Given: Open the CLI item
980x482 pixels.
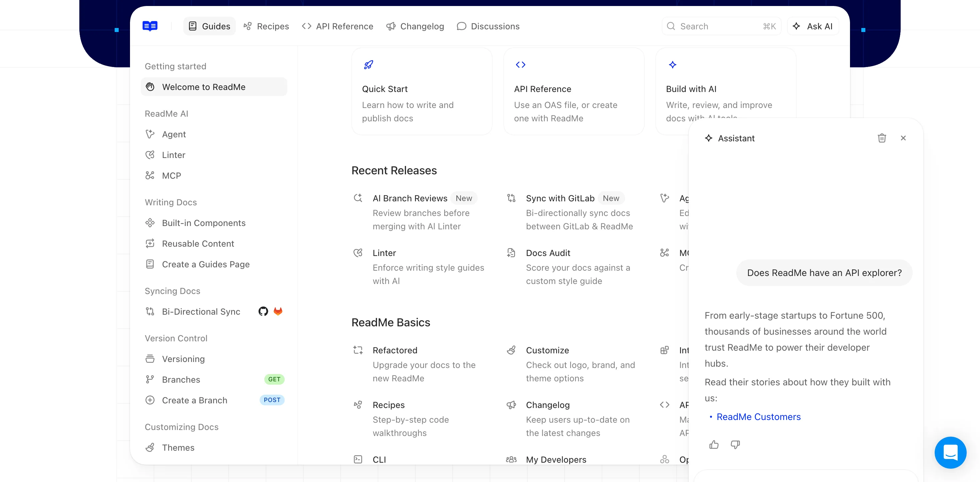Looking at the screenshot, I should pos(379,459).
